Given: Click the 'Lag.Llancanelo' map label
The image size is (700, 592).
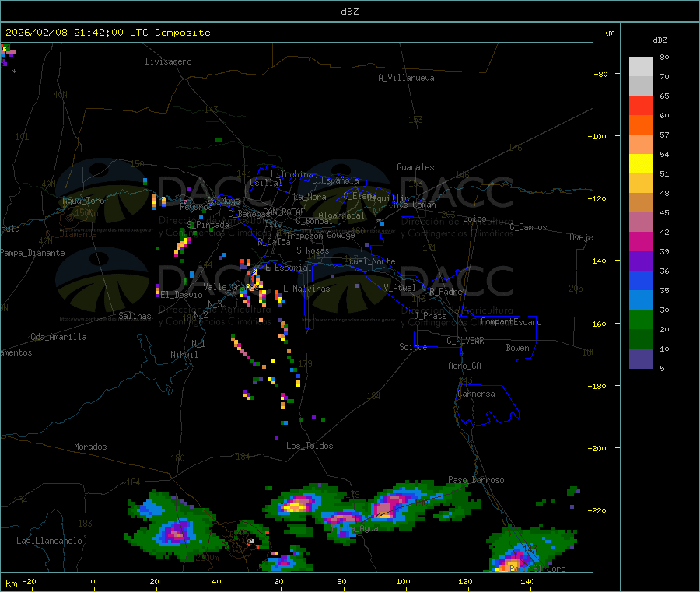Looking at the screenshot, I should coord(49,541).
